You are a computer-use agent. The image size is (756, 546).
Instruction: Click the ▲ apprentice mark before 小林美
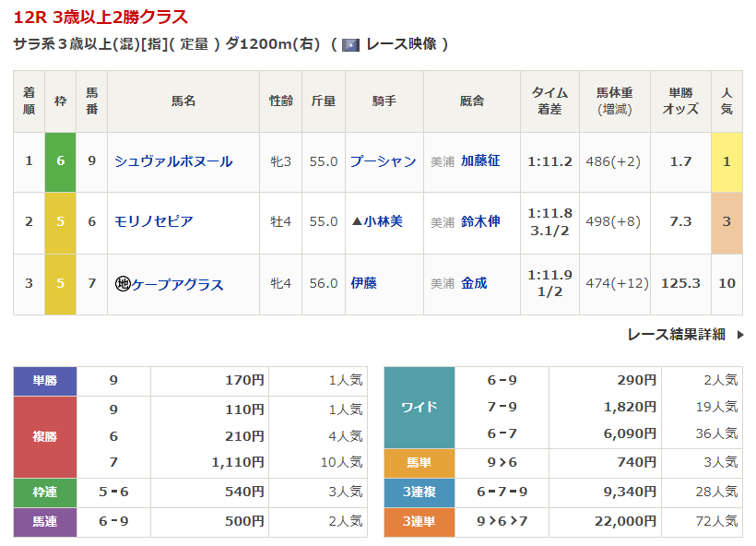pyautogui.click(x=357, y=221)
